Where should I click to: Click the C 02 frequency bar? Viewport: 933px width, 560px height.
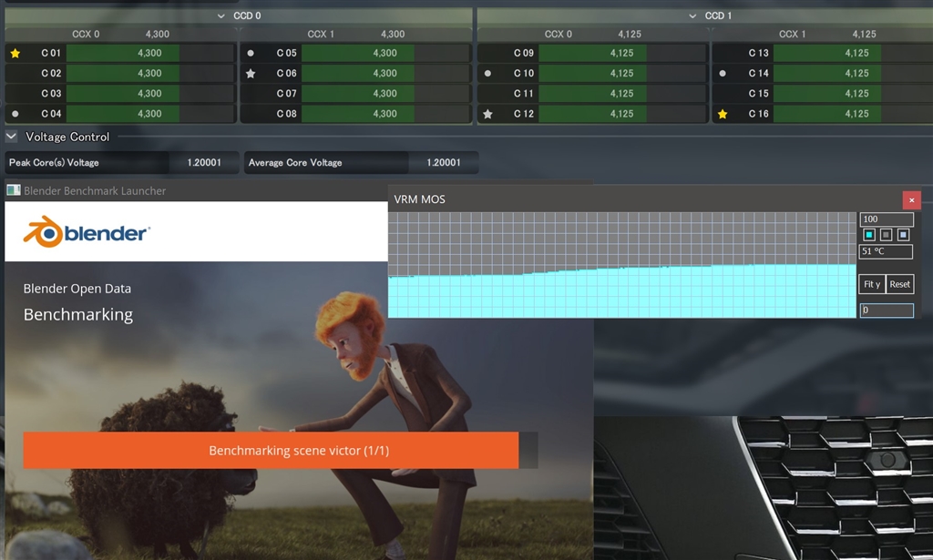coord(150,73)
